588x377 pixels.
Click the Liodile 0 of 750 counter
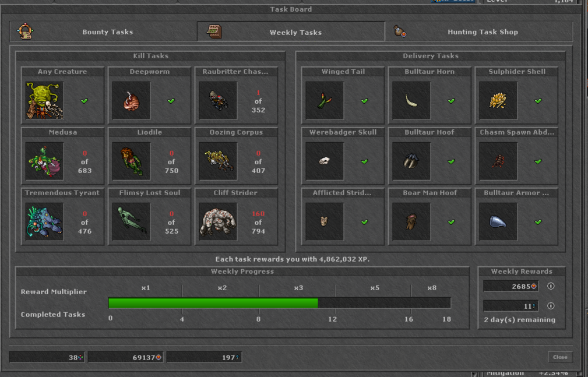click(x=171, y=161)
